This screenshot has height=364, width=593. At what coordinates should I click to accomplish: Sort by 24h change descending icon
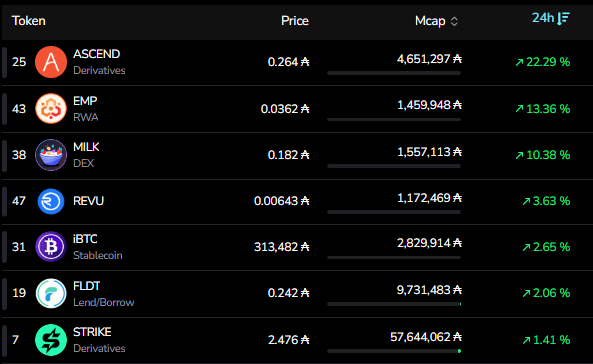564,18
